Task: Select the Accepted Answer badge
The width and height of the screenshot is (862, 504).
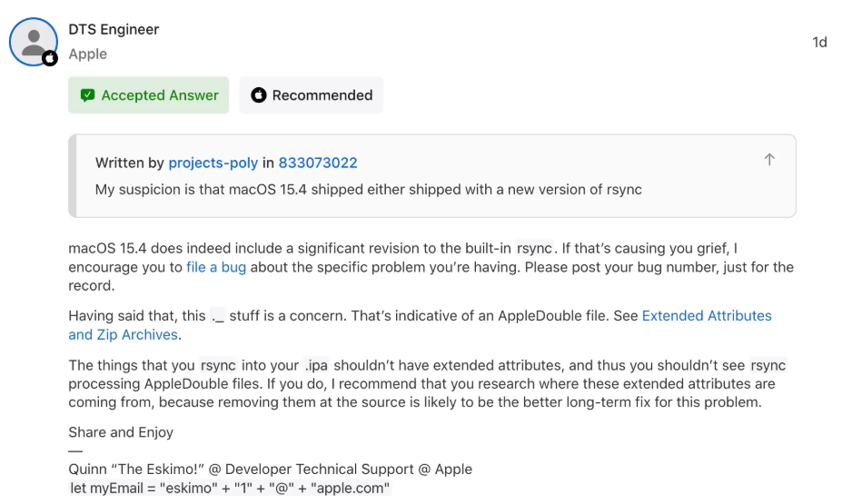Action: coord(148,95)
